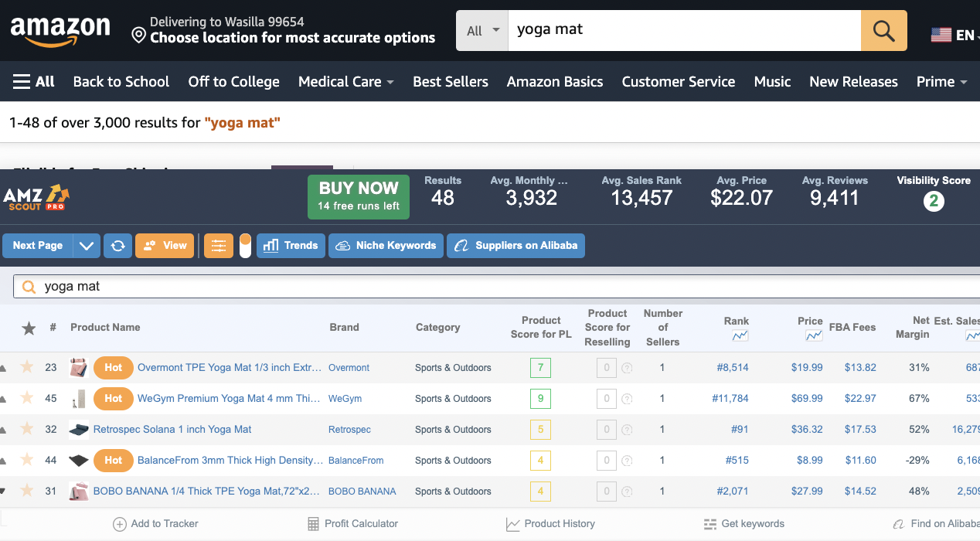Expand Prime menu
The image size is (980, 541).
941,81
